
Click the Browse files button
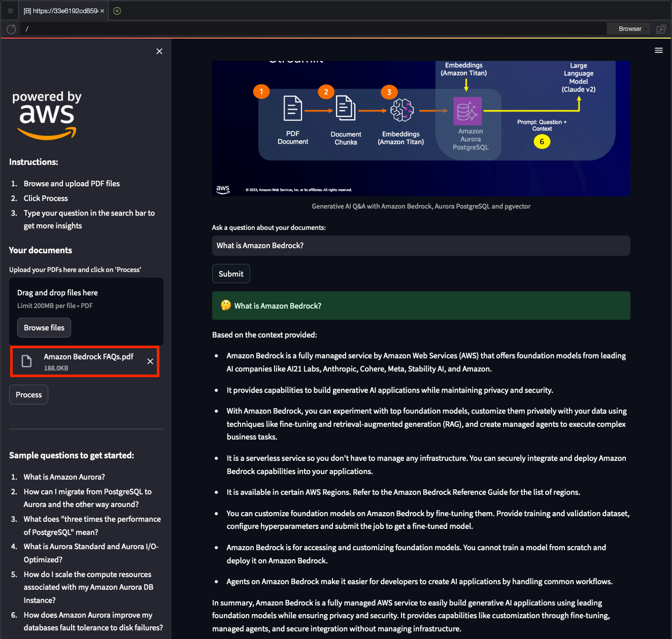tap(44, 328)
